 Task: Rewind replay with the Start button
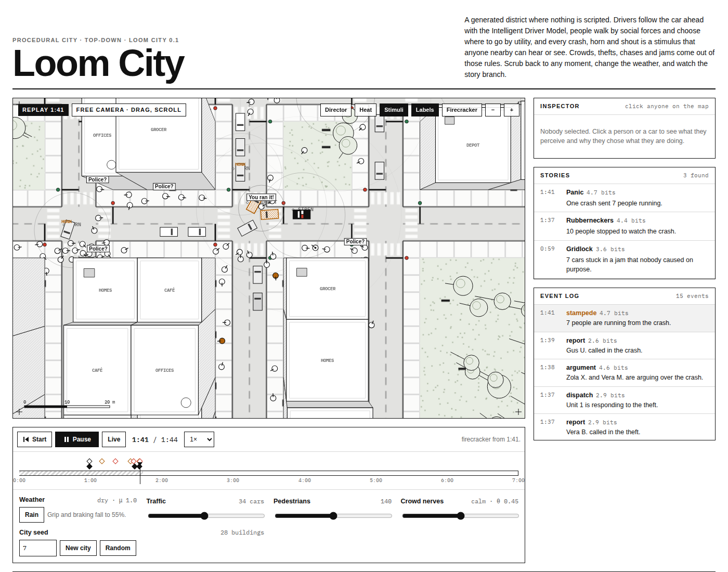(35, 439)
